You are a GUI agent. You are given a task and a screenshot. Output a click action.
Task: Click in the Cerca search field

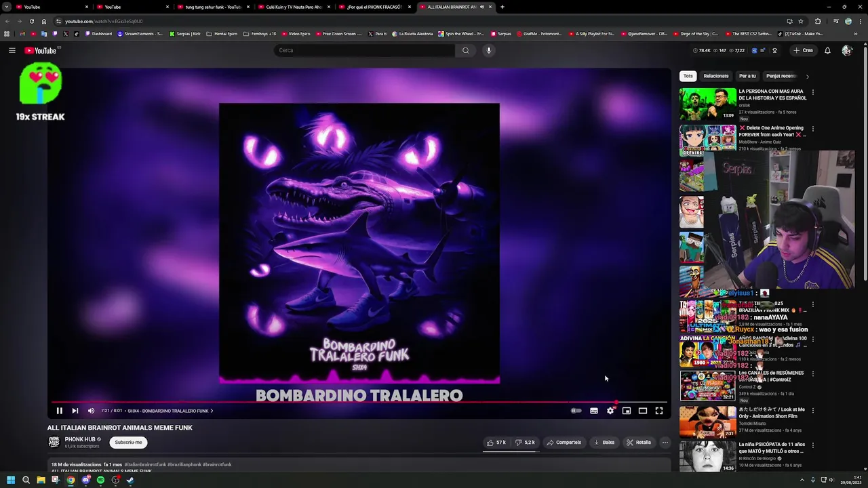tap(365, 50)
